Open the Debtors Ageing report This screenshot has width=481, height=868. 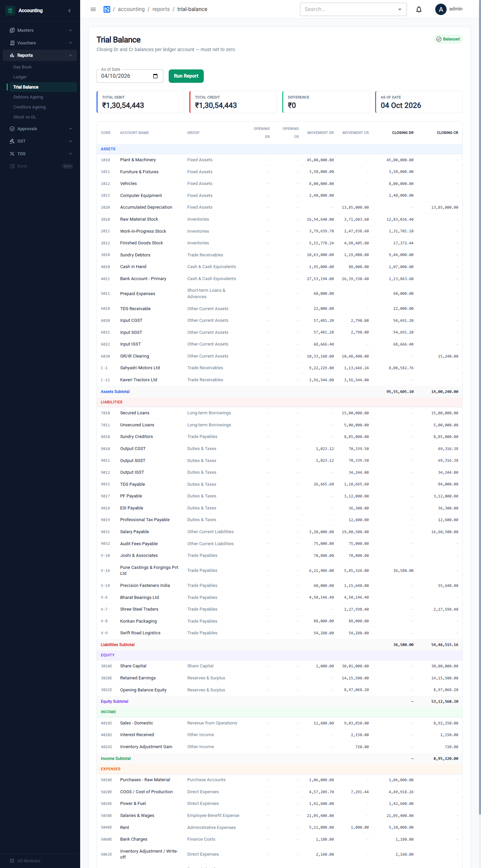[28, 97]
